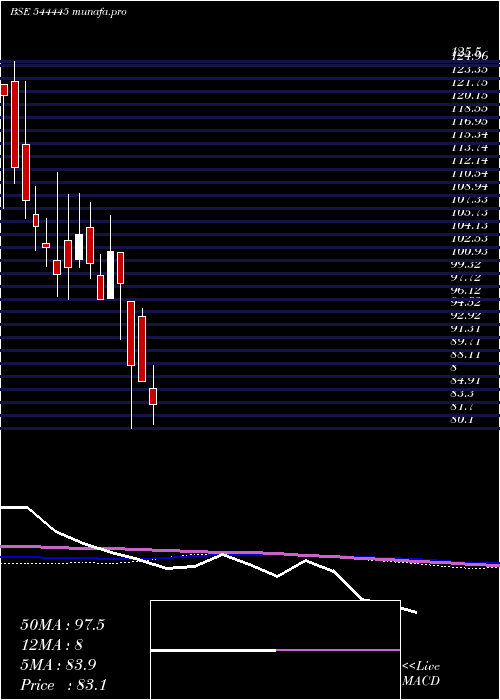This screenshot has width=500, height=700.
Task: Click the '<<Live MACD' label
Action: coord(421,674)
